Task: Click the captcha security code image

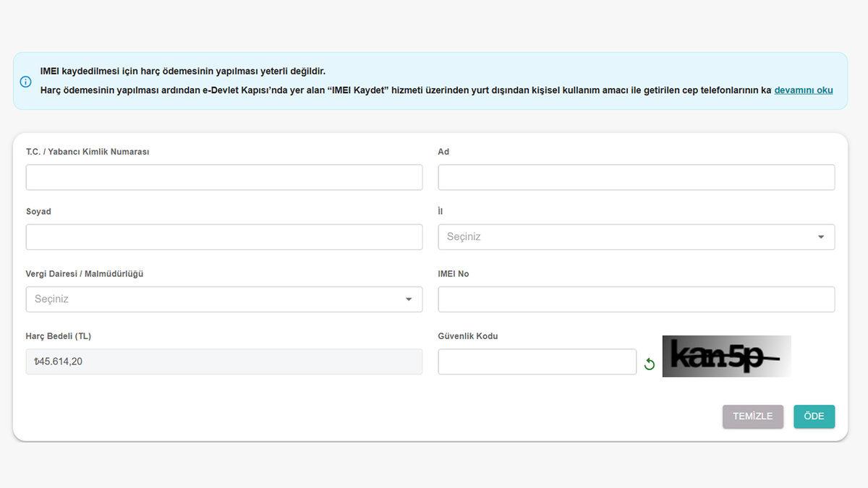Action: (x=726, y=356)
